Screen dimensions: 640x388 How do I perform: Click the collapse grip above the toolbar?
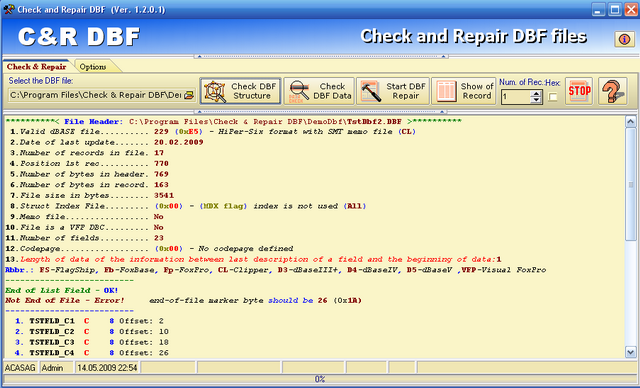321,56
